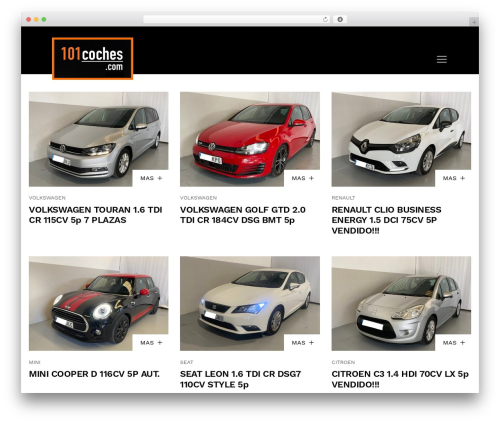View the silver Volkswagen Touran photo

[x=99, y=139]
